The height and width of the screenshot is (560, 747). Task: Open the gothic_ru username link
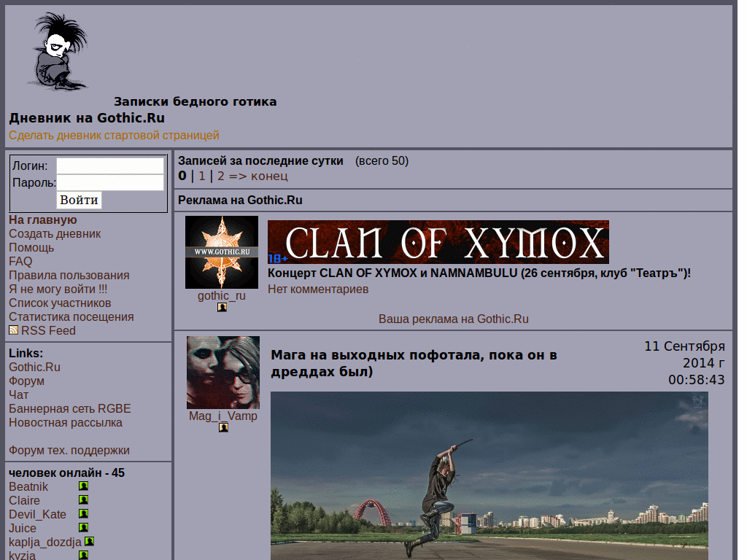pos(222,296)
